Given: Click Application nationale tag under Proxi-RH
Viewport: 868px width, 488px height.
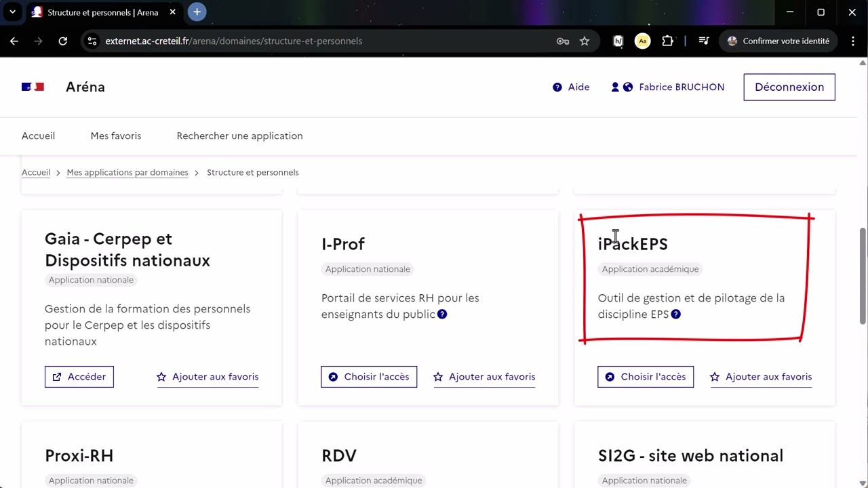Looking at the screenshot, I should pos(91,481).
